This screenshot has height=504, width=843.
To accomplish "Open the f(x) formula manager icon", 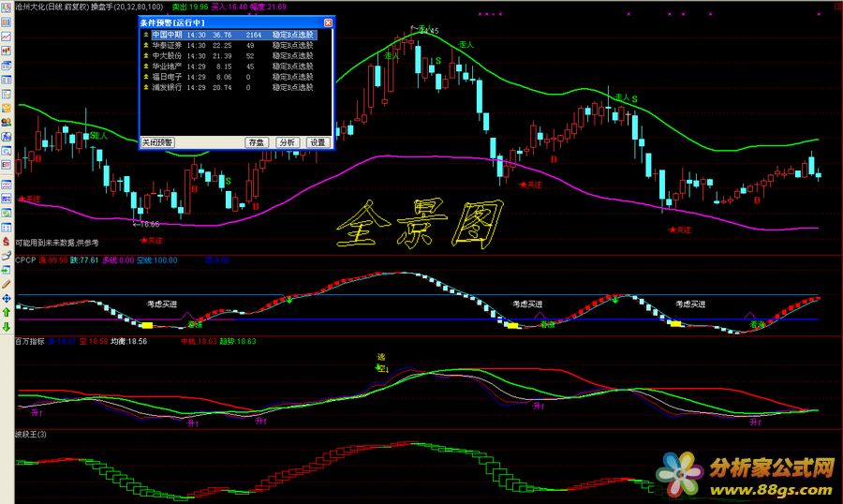I will 6,136.
